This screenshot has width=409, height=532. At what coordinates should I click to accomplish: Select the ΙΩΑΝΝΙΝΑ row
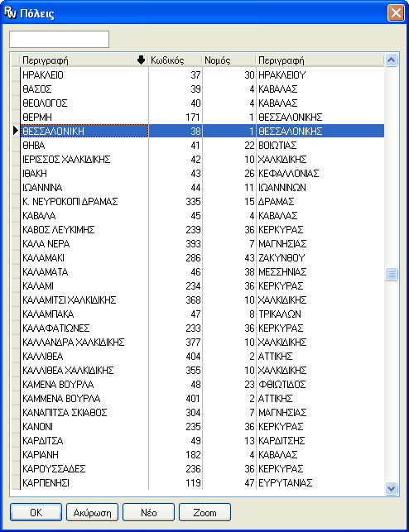coord(202,187)
